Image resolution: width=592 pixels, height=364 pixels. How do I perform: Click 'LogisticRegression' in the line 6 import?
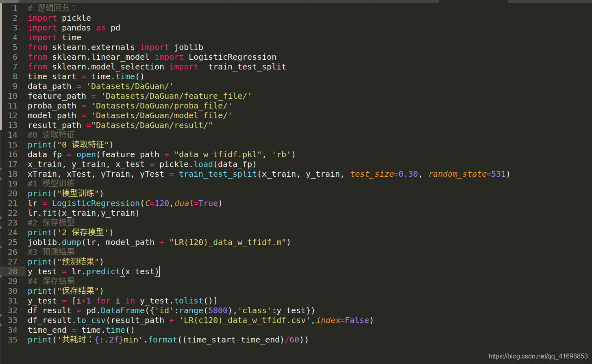233,57
